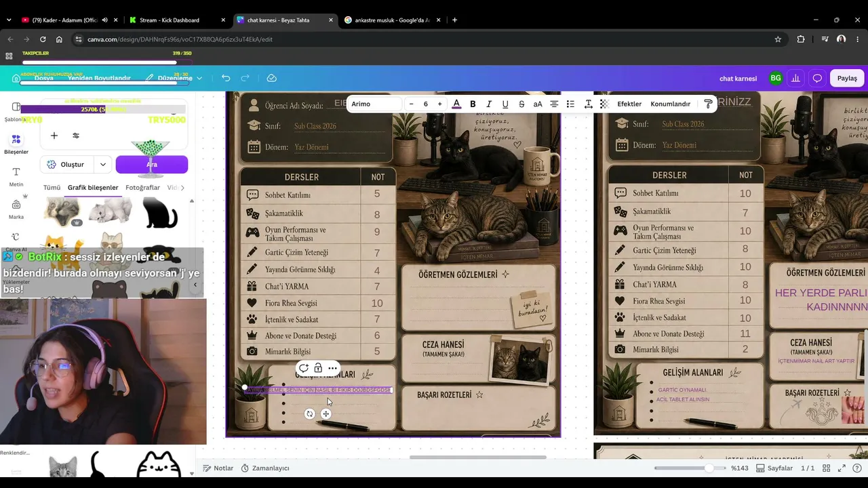Toggle uppercase letter case
Viewport: 868px width, 488px height.
pyautogui.click(x=538, y=104)
